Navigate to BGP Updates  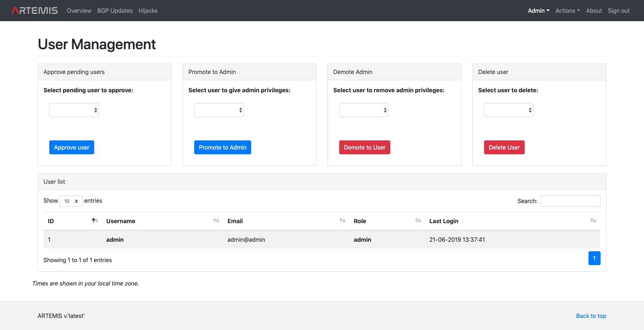pyautogui.click(x=115, y=11)
